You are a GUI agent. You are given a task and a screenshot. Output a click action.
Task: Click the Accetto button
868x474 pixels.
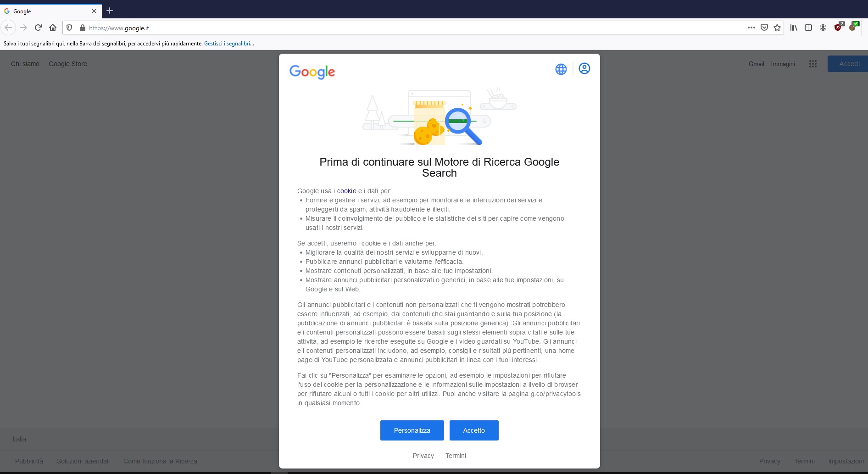click(x=474, y=430)
